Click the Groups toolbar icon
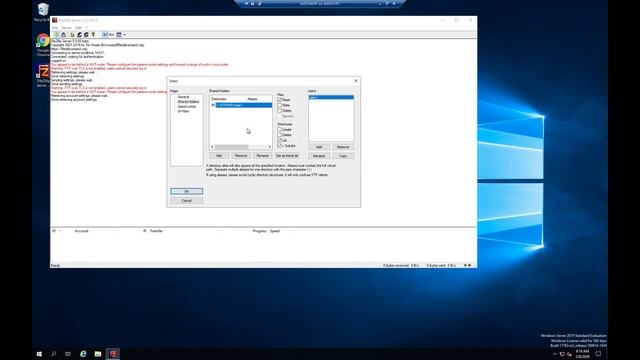Screen dimensions: 640x360 [86, 35]
